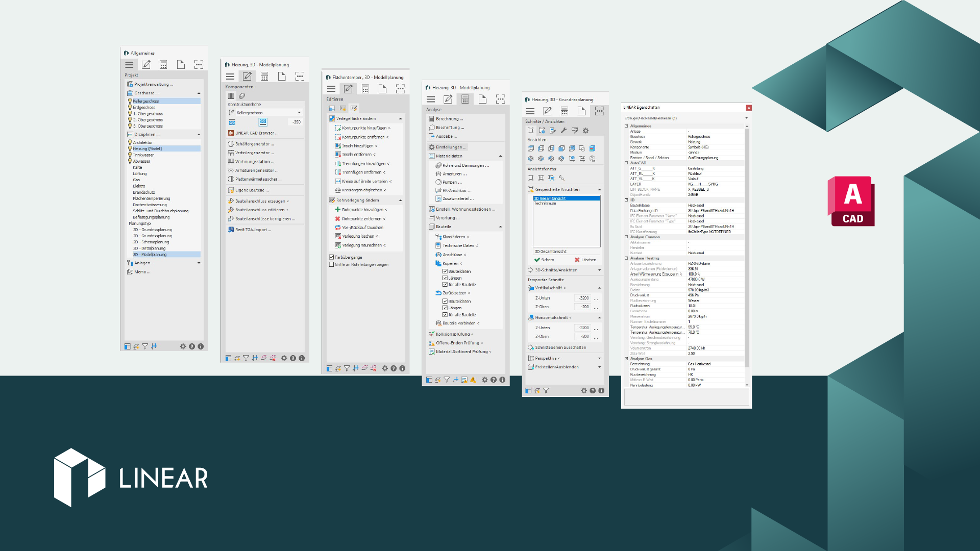Click Vor-/Rücklauf tauschen swap icon
The image size is (980, 551).
pos(337,228)
